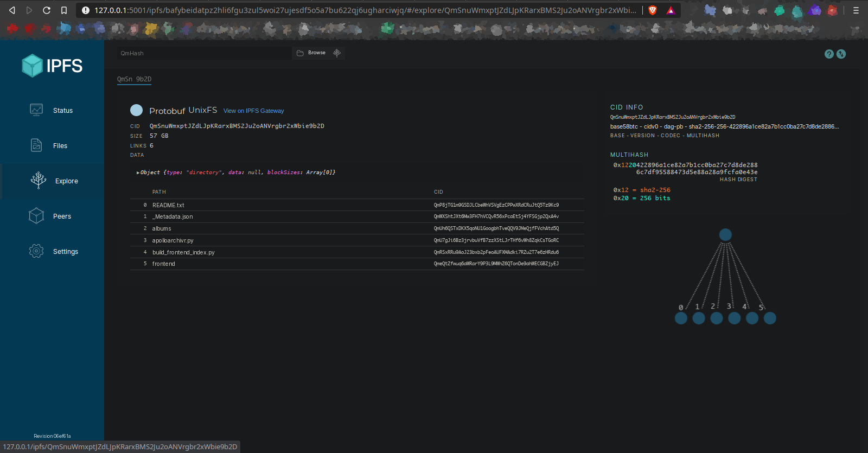Click graph child node 0
This screenshot has width=868, height=453.
point(681,318)
